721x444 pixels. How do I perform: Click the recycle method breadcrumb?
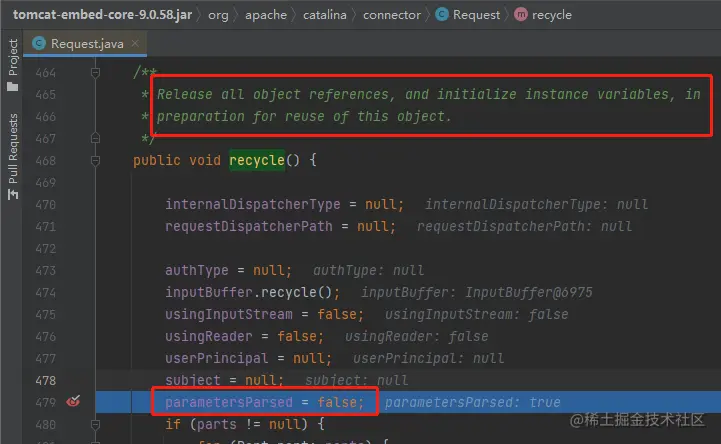(551, 15)
